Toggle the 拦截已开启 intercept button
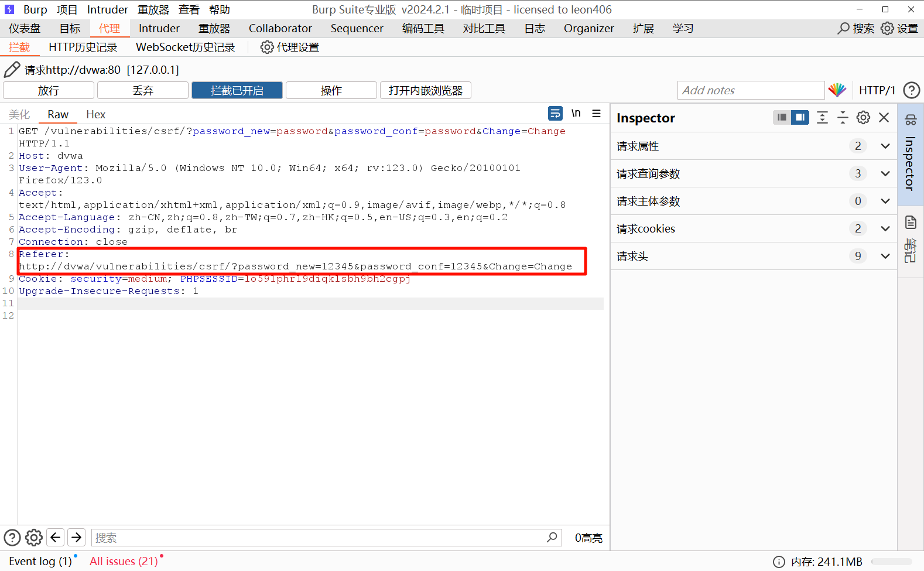 point(237,90)
